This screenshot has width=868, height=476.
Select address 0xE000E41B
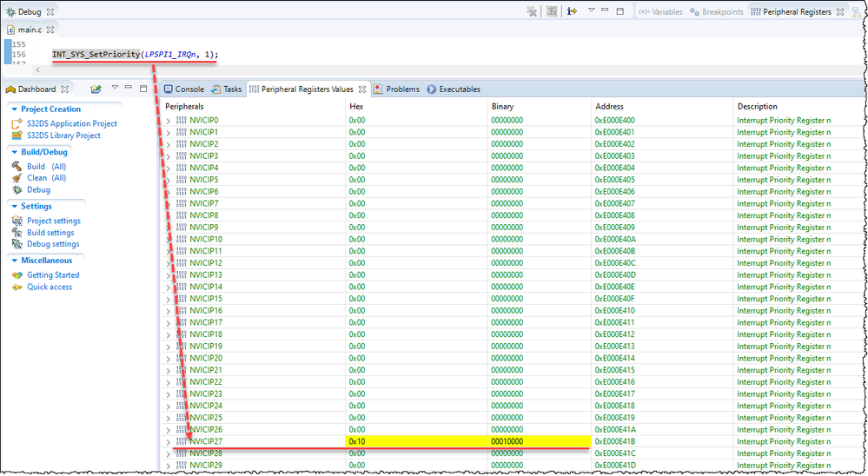coord(614,441)
